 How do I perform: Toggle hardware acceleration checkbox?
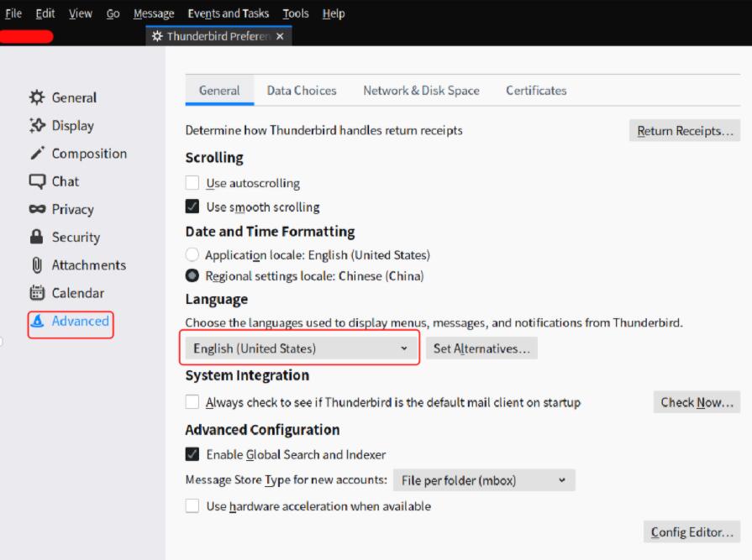click(192, 506)
